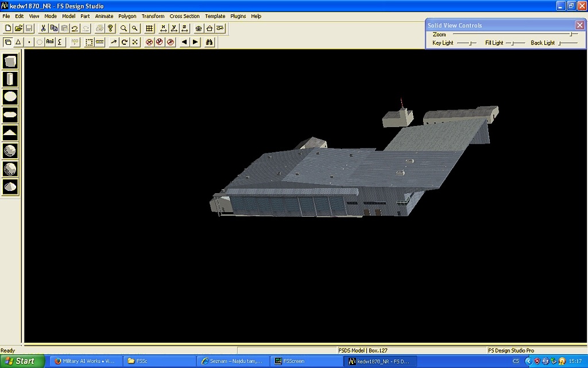Screen dimensions: 588x368
Task: Toggle the grid display button
Action: (149, 28)
